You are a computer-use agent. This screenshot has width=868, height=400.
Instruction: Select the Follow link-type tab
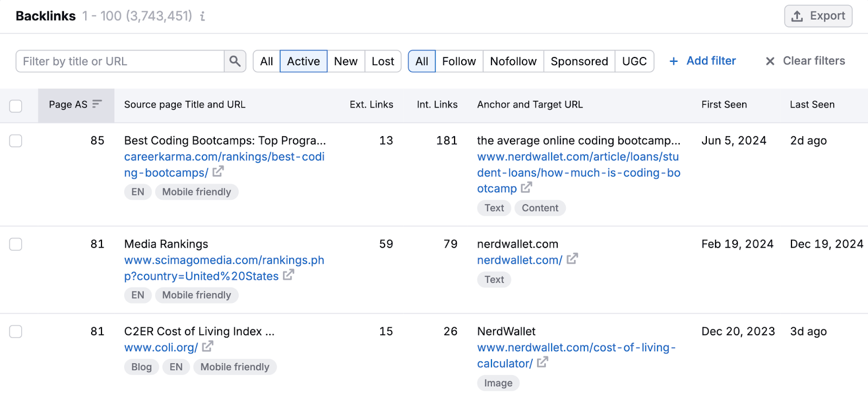(459, 61)
